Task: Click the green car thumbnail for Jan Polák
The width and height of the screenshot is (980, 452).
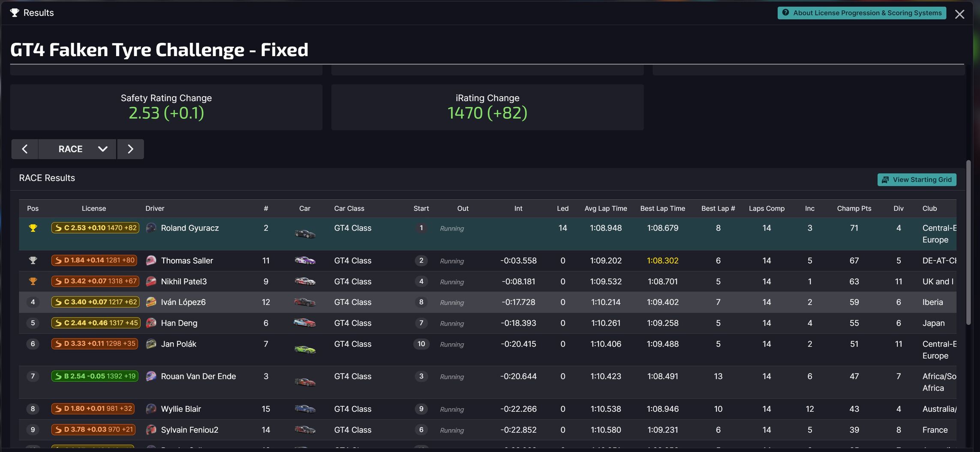Action: 305,350
